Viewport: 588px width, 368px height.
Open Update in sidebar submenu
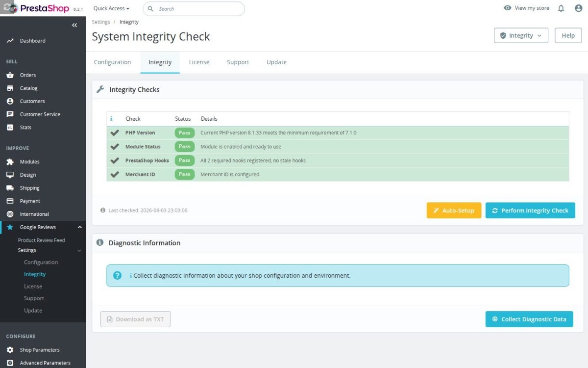click(x=33, y=311)
